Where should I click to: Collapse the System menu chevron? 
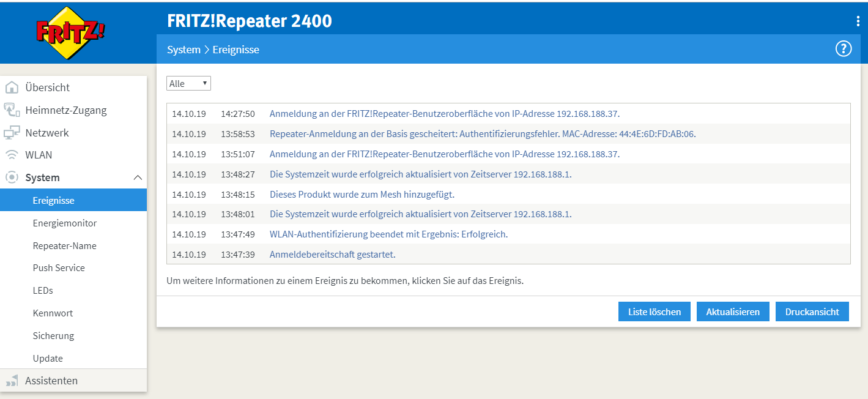[138, 177]
